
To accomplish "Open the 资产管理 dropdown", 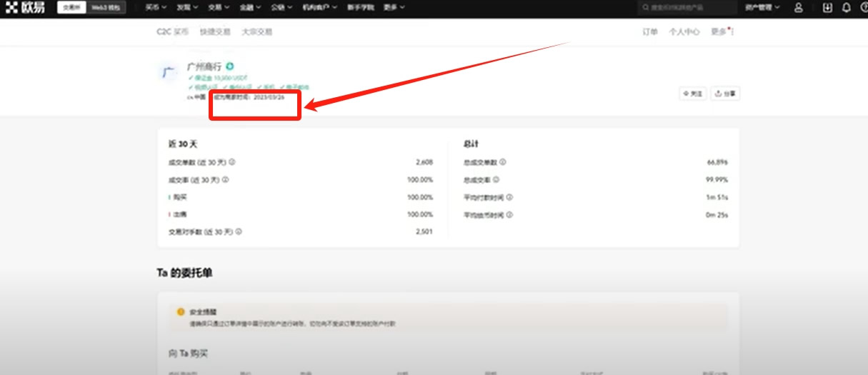I will point(762,8).
